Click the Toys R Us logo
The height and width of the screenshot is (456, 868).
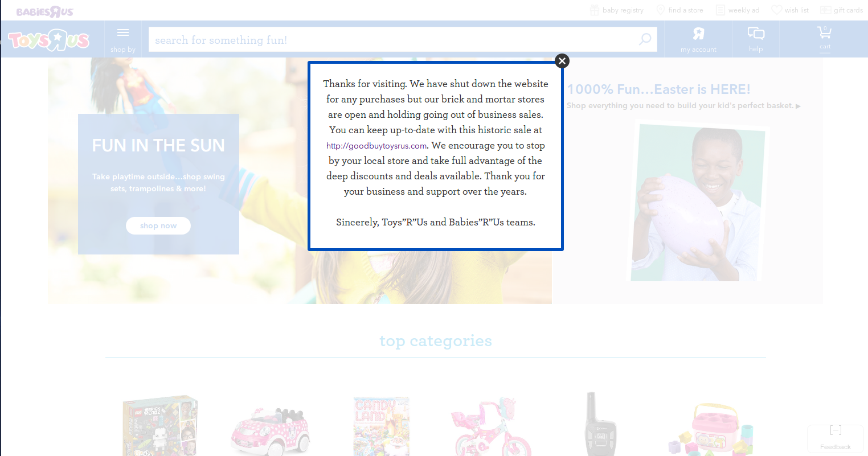[x=49, y=40]
